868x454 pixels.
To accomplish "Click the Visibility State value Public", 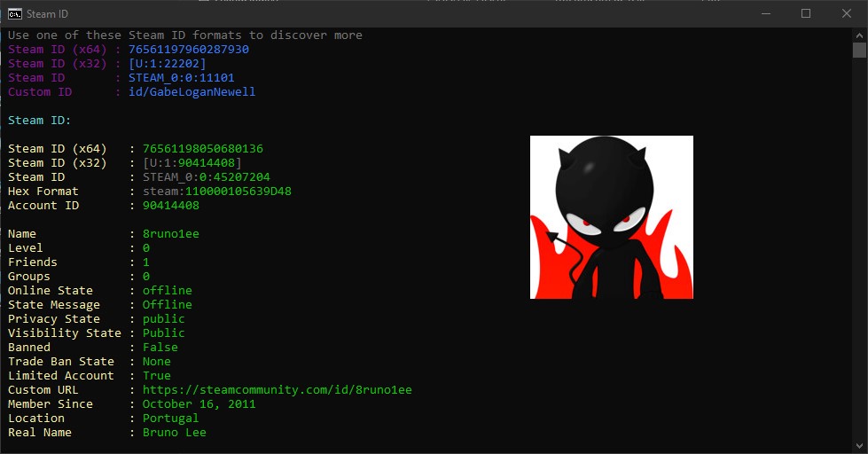I will (164, 333).
